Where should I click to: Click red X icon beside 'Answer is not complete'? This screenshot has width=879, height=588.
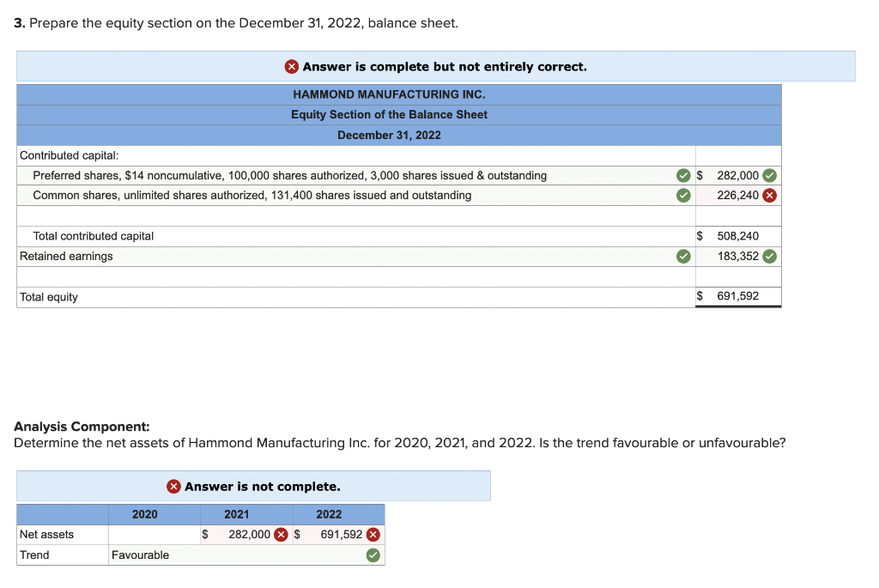[173, 487]
